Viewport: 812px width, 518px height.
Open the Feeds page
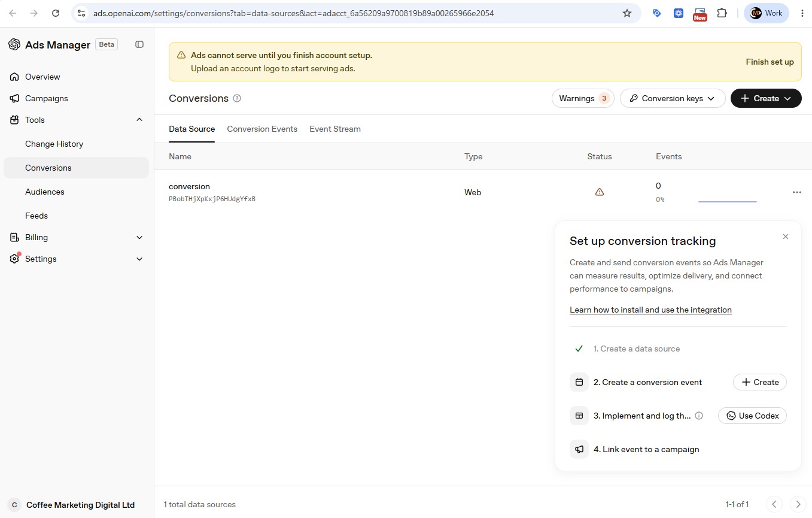coord(76,216)
